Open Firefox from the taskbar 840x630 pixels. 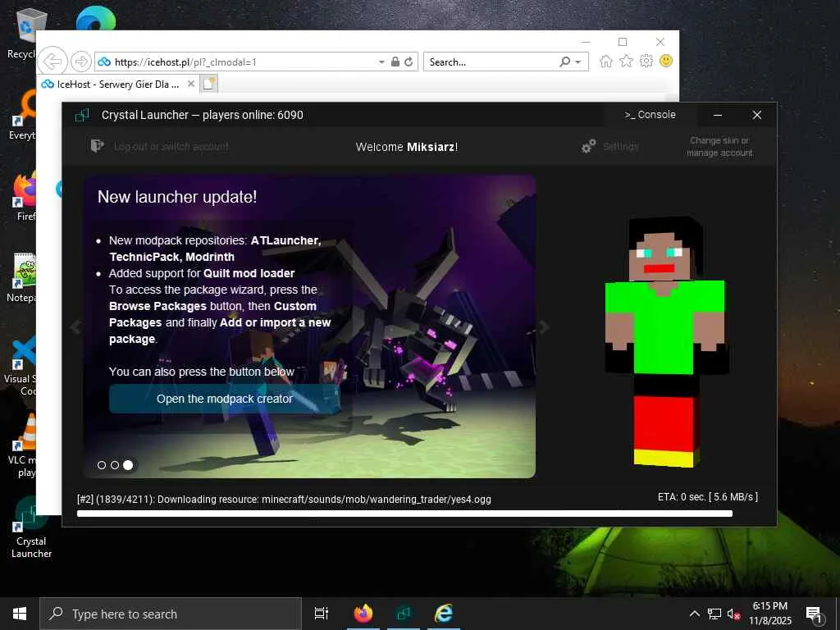coord(363,614)
